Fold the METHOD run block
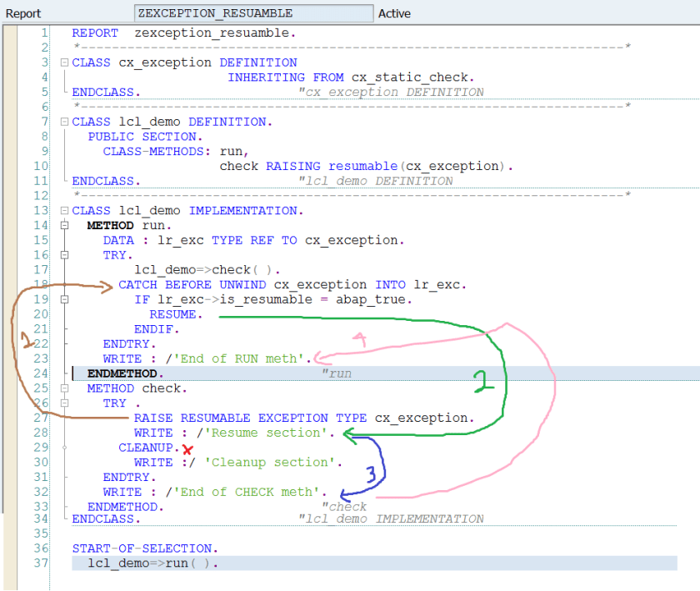Image resolution: width=700 pixels, height=591 pixels. point(64,226)
